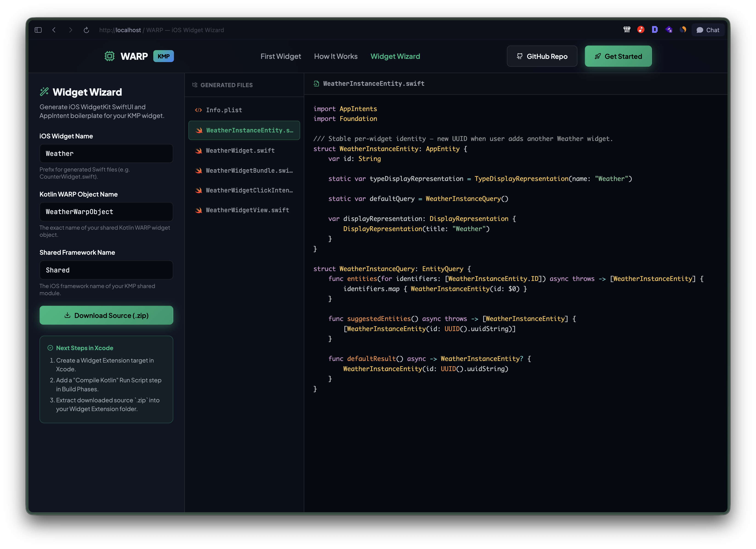Click the iOS Widget Name input field
The image size is (756, 549).
(x=106, y=153)
